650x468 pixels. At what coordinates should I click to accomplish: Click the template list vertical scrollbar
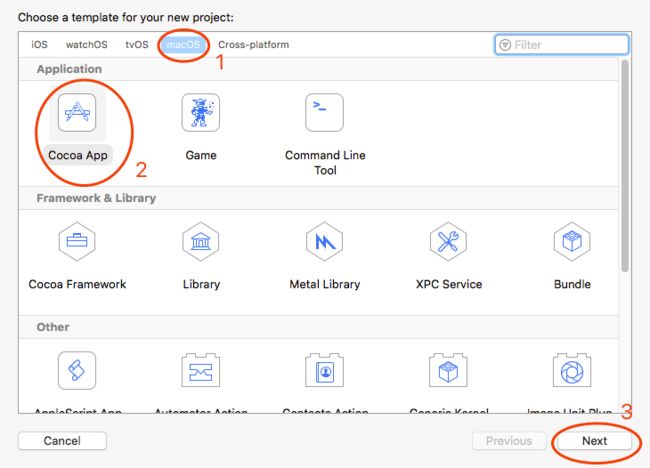coord(625,166)
